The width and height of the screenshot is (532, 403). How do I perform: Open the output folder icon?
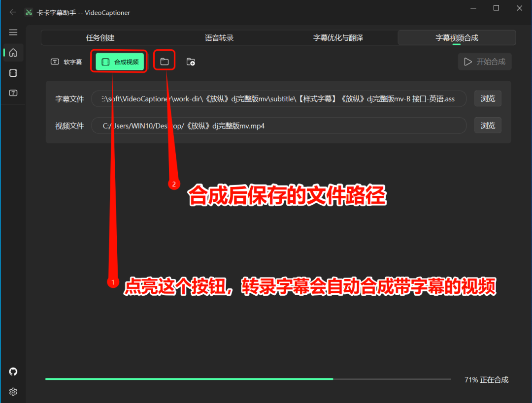164,62
